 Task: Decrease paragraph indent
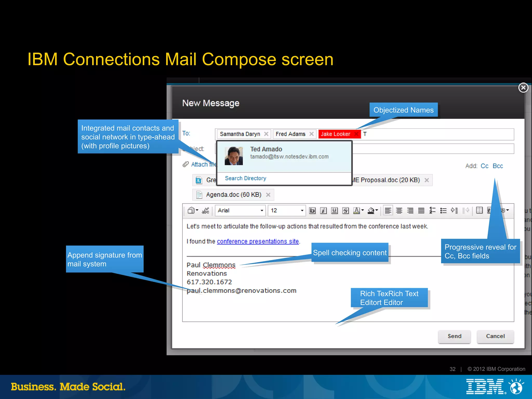(466, 211)
